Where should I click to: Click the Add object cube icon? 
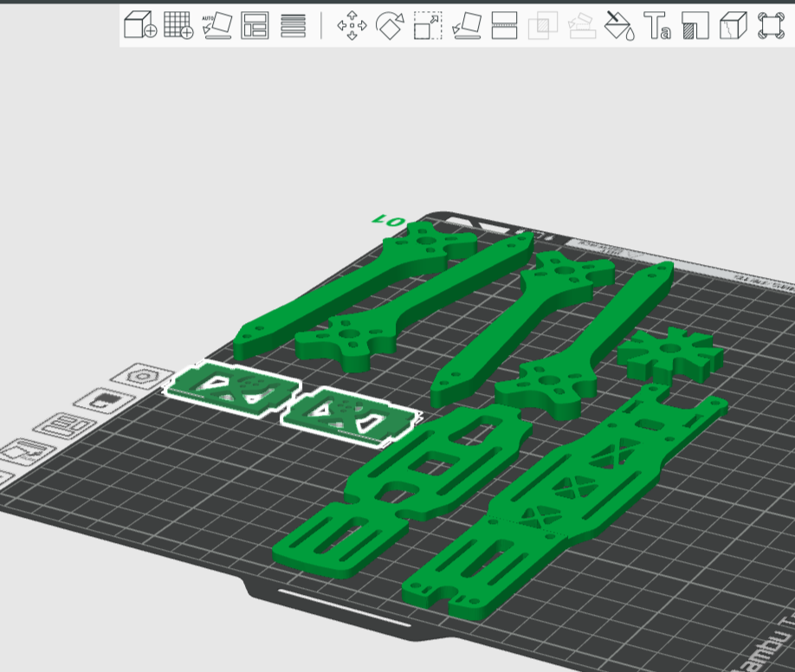click(x=140, y=24)
